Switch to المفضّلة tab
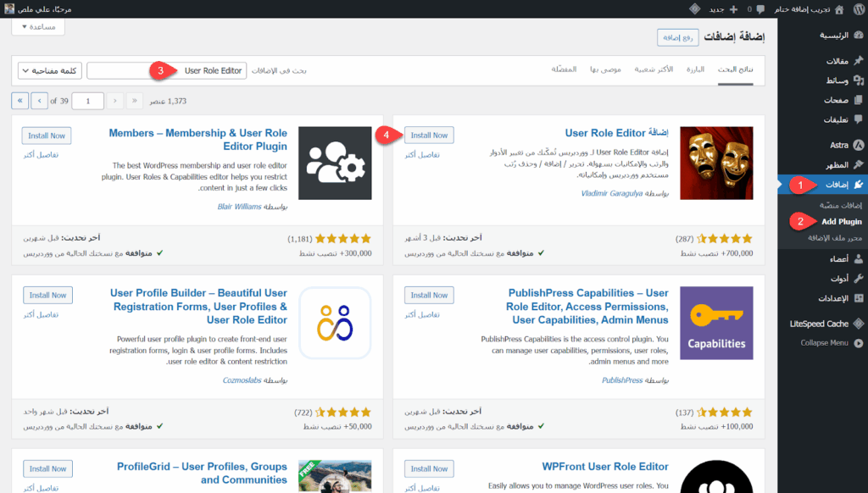This screenshot has width=868, height=493. pos(564,69)
